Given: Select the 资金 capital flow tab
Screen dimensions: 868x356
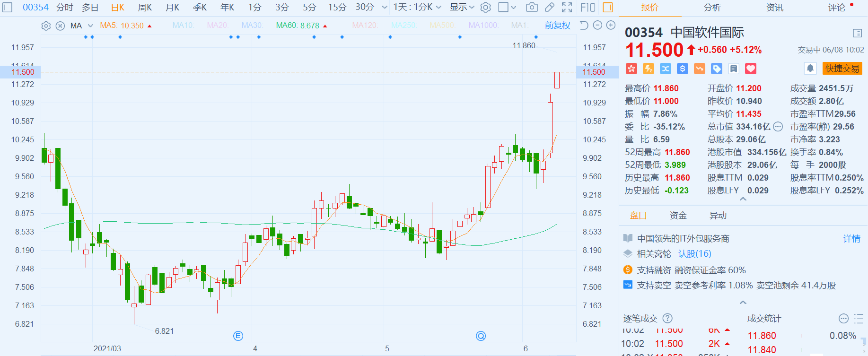Looking at the screenshot, I should (x=678, y=216).
